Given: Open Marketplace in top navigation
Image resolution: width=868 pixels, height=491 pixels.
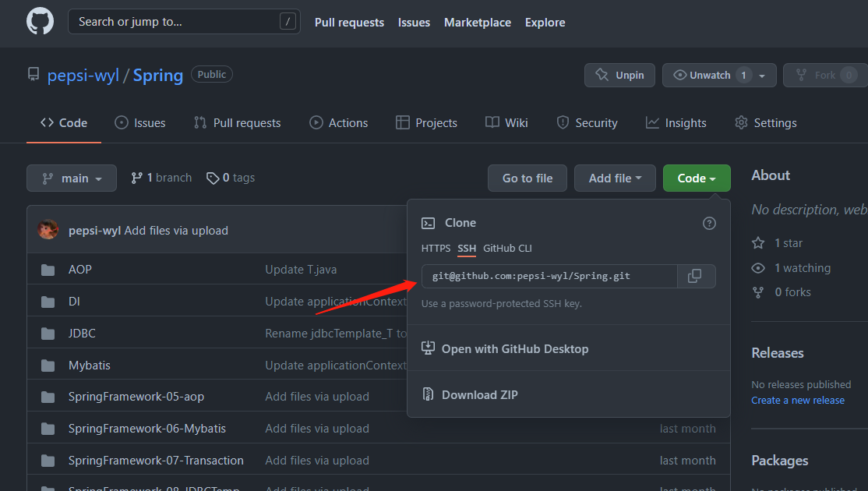Looking at the screenshot, I should pos(477,23).
